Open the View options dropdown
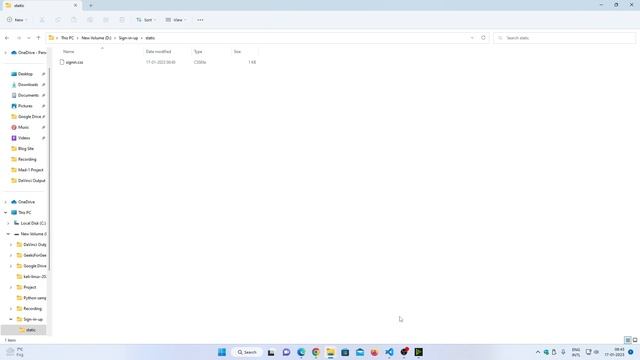The width and height of the screenshot is (640, 360). 176,20
